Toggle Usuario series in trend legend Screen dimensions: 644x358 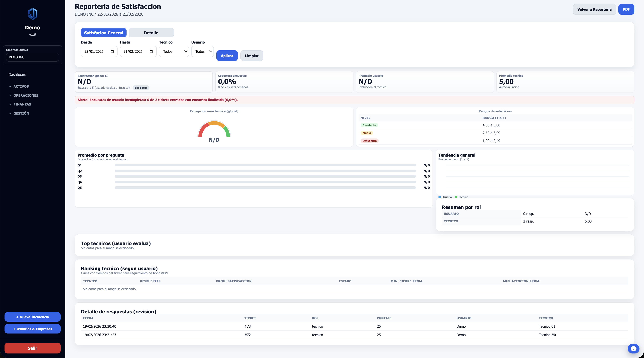(445, 197)
